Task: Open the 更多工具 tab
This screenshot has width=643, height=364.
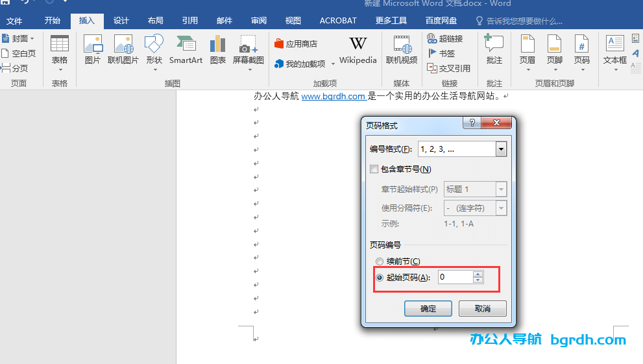Action: click(x=391, y=21)
